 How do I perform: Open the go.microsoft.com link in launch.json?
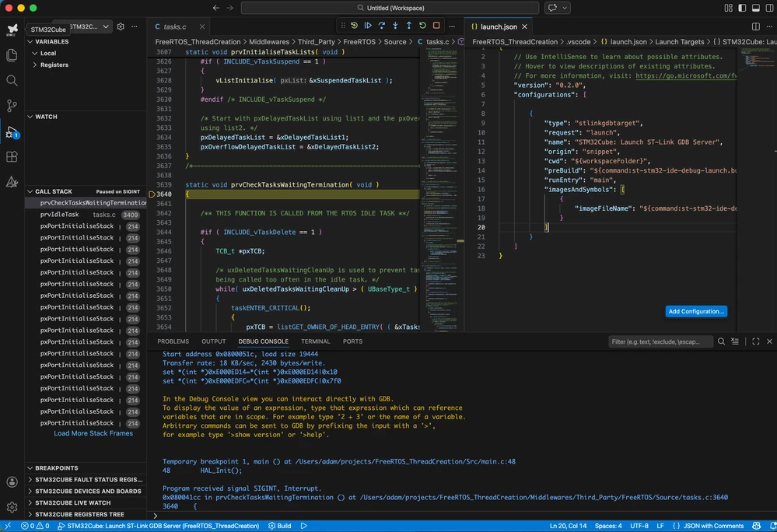tap(686, 75)
